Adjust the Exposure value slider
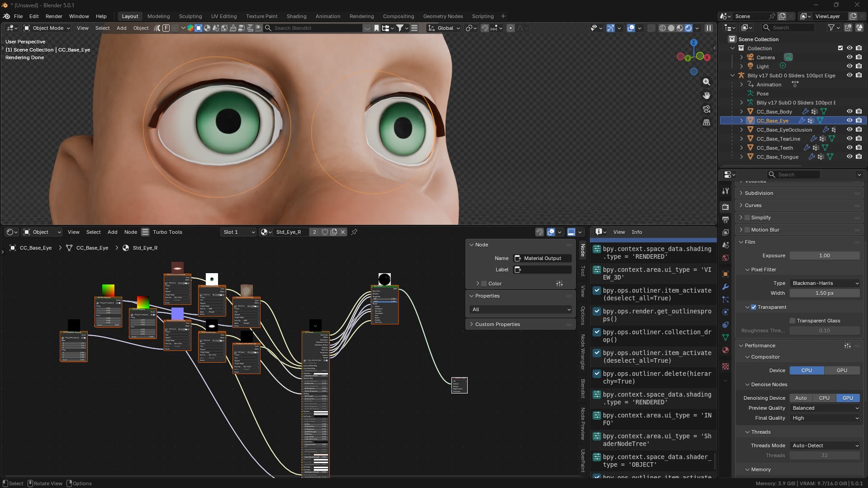Screen dimensions: 868x488 tap(825, 256)
